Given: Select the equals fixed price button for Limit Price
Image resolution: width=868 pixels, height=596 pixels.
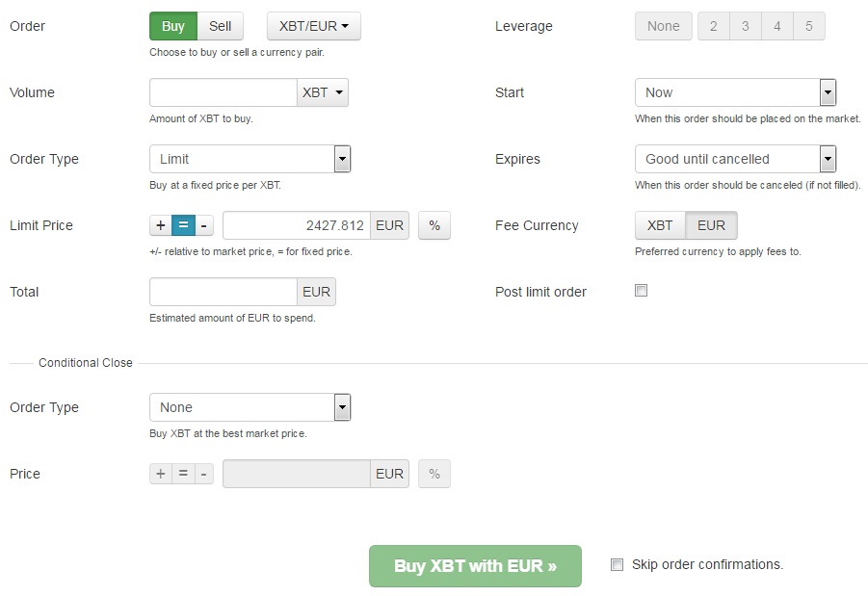Looking at the screenshot, I should pos(183,225).
